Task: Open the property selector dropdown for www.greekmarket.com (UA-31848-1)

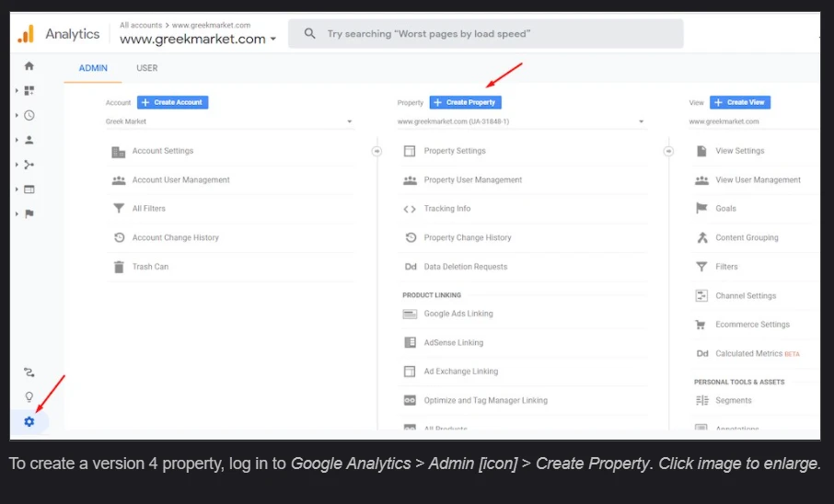Action: (641, 121)
